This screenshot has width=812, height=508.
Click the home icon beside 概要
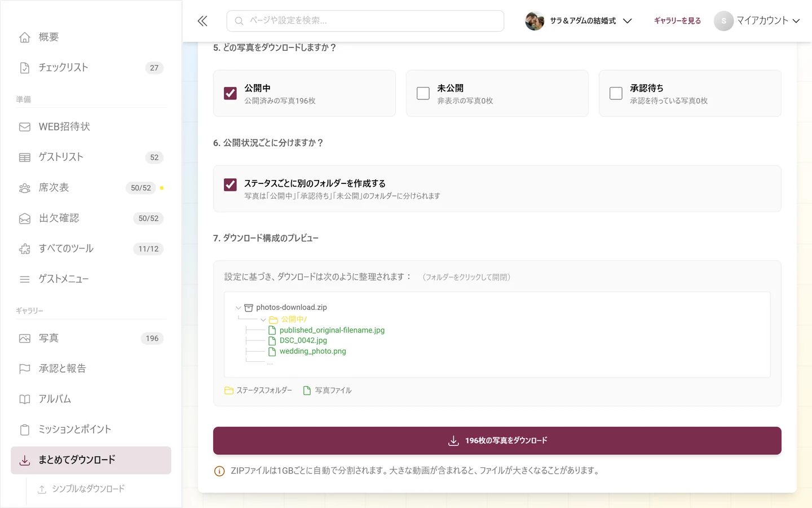click(25, 37)
